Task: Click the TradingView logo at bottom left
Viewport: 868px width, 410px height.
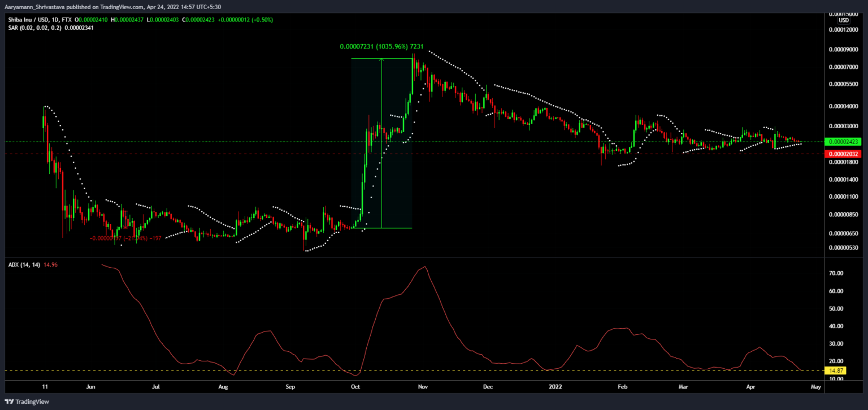Action: pyautogui.click(x=27, y=402)
